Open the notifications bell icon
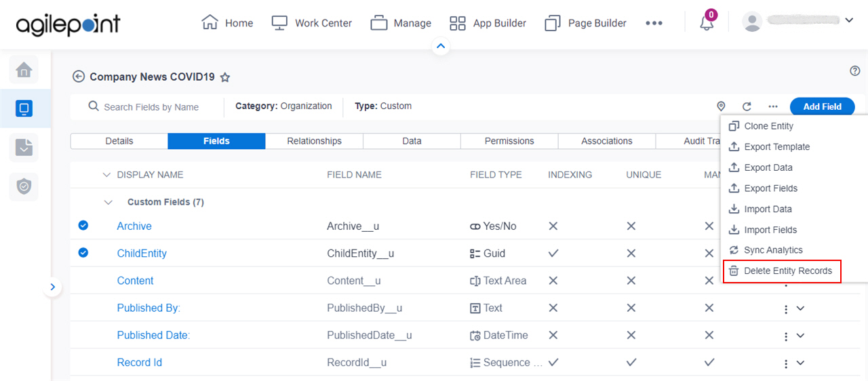 [707, 23]
